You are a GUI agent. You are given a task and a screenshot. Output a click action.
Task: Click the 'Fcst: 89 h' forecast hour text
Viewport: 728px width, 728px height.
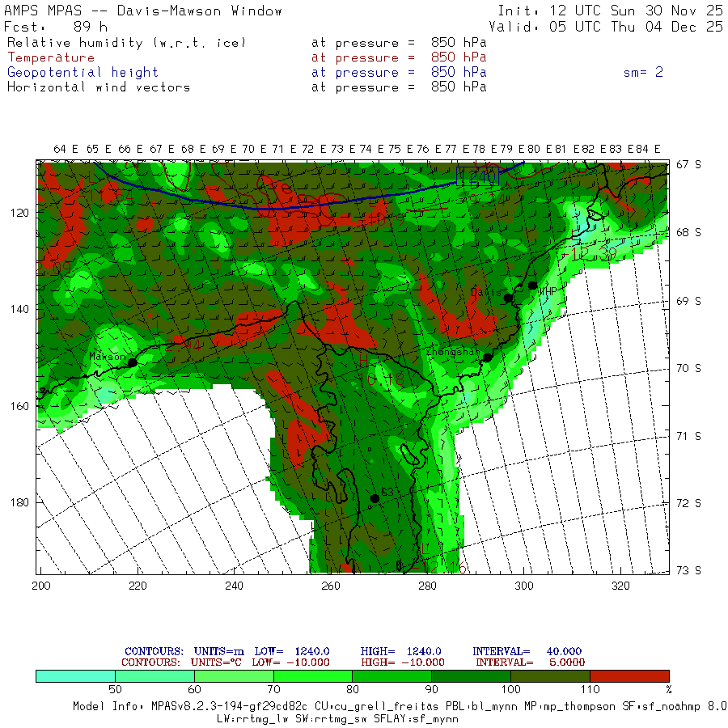click(56, 27)
